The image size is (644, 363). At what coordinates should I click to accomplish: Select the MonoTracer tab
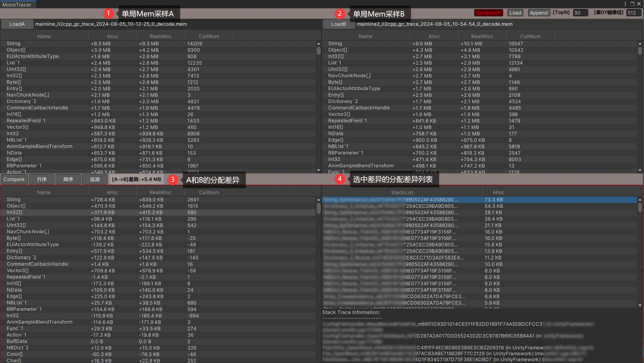pyautogui.click(x=17, y=5)
